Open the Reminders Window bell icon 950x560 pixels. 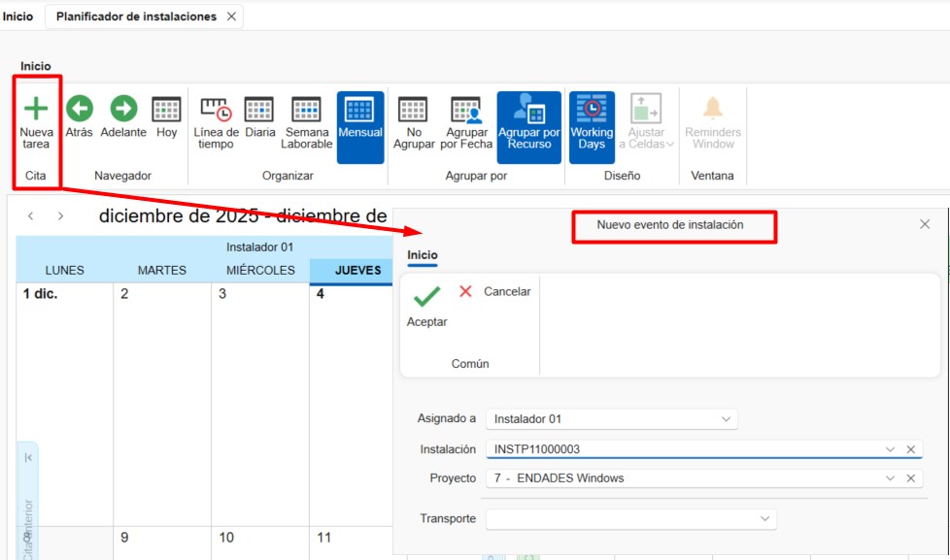click(713, 109)
